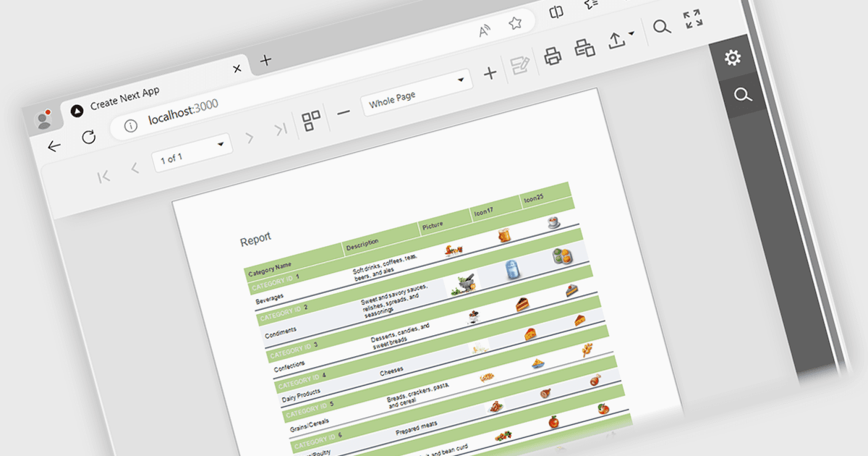Open the search side panel tab

pyautogui.click(x=742, y=96)
